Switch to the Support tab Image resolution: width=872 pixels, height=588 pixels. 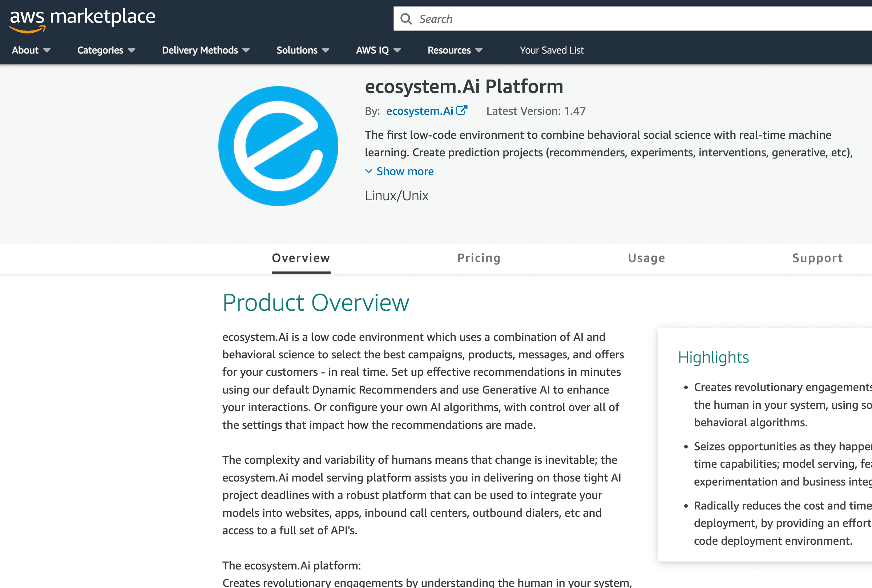coord(817,258)
